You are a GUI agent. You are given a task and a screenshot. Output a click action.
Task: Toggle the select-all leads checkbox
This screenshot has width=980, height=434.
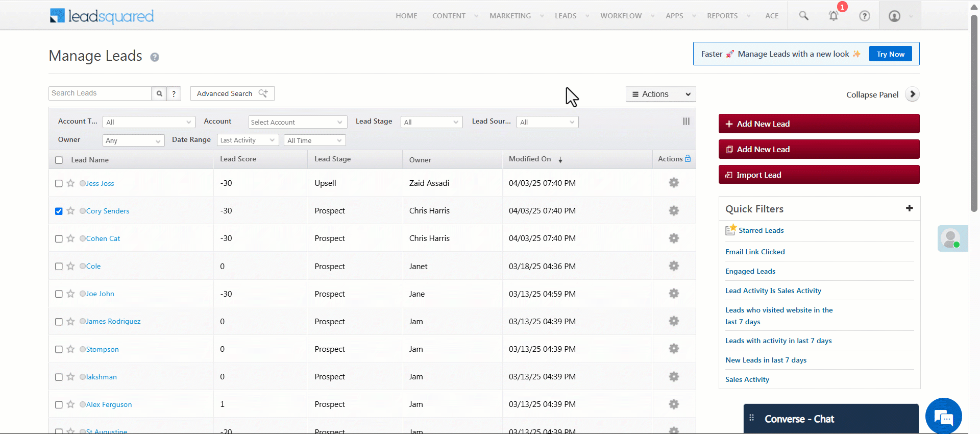click(x=59, y=160)
